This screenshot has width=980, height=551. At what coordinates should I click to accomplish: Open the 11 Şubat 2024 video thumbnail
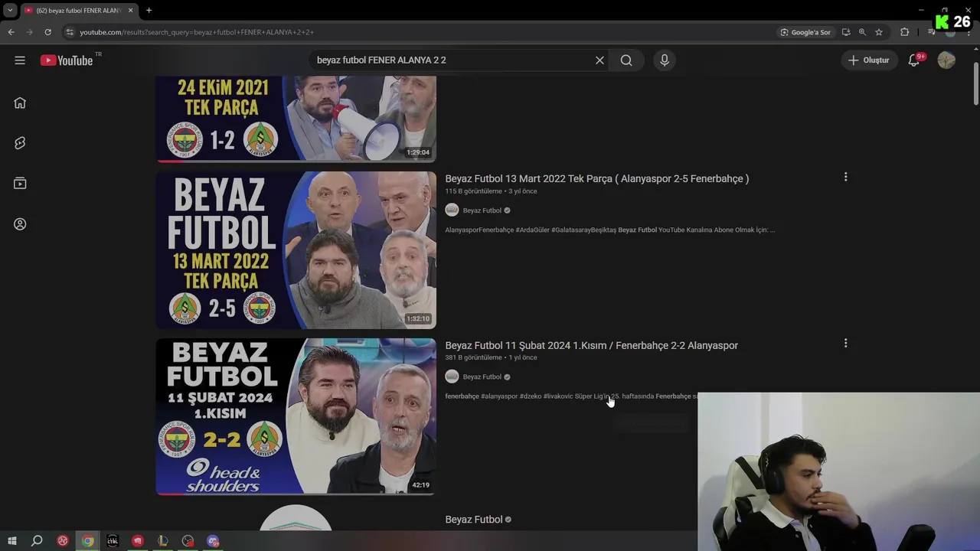point(296,416)
